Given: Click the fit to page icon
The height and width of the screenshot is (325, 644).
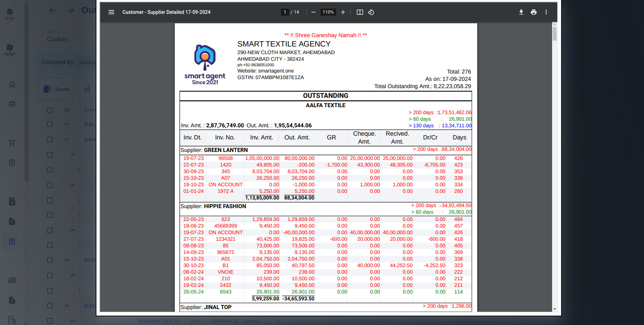Looking at the screenshot, I should coord(360,12).
